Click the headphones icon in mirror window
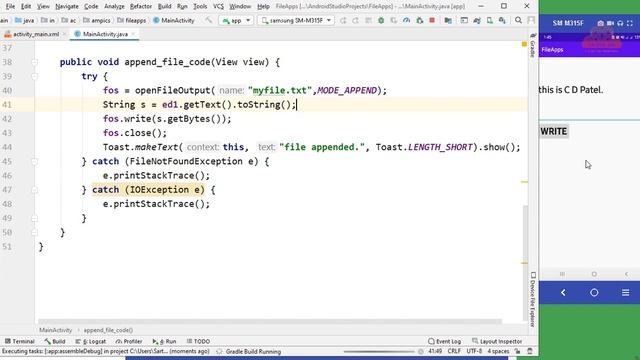The image size is (640, 360). tap(620, 23)
